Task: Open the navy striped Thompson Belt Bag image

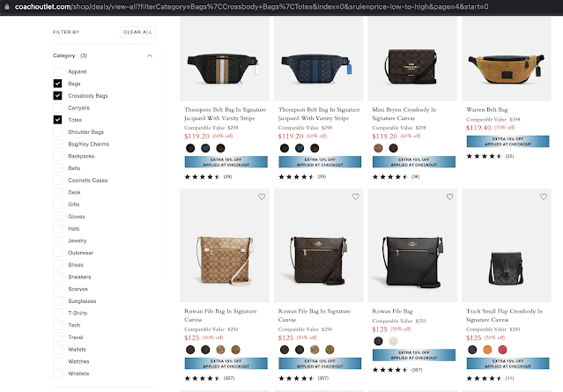Action: pyautogui.click(x=318, y=58)
